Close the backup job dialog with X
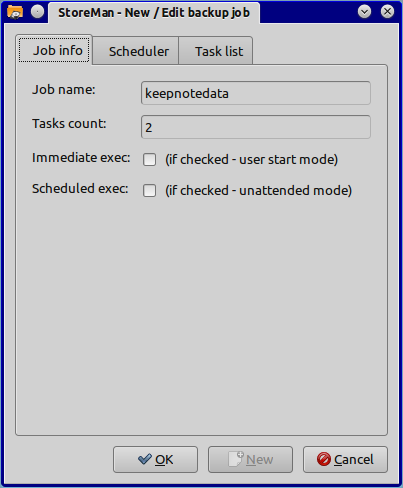 click(387, 12)
